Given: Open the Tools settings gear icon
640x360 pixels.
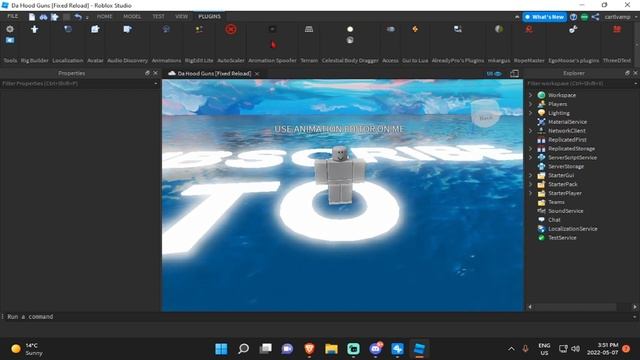Looking at the screenshot, I should coord(10,29).
